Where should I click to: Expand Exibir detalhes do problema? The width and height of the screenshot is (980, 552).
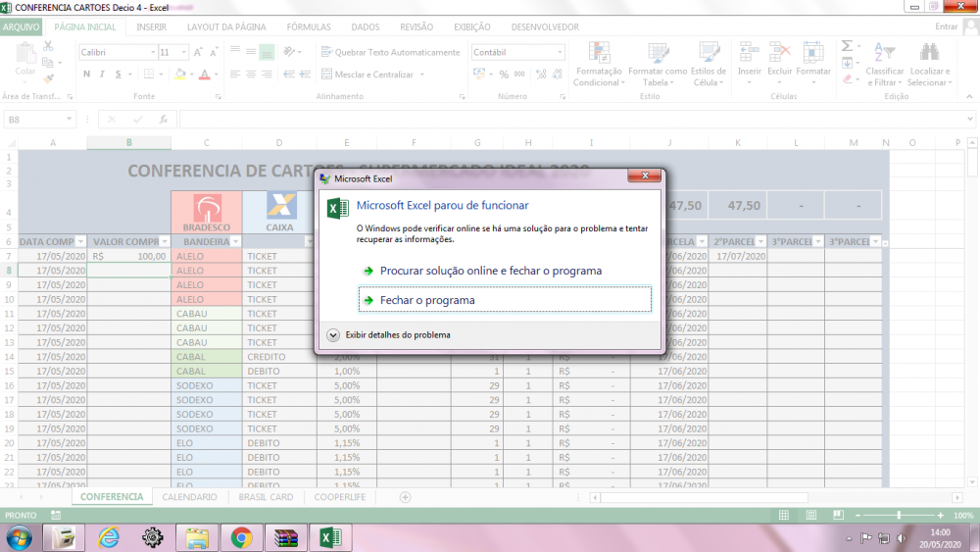coord(334,334)
